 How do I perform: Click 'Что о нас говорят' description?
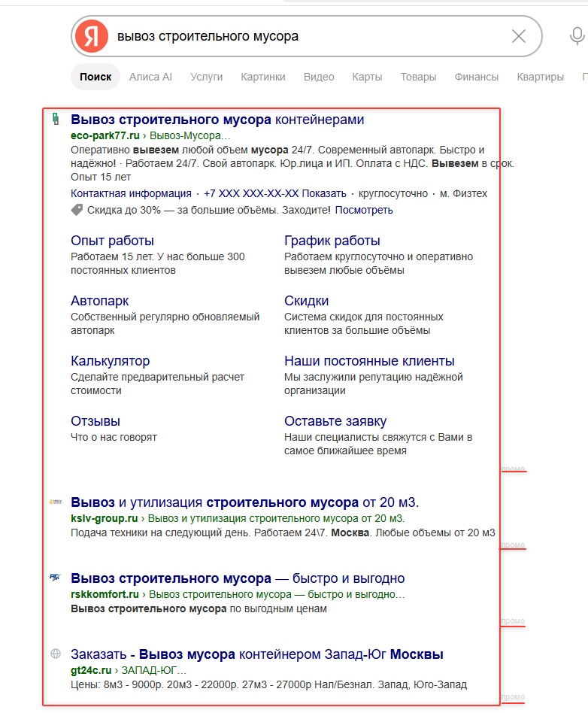click(x=114, y=437)
